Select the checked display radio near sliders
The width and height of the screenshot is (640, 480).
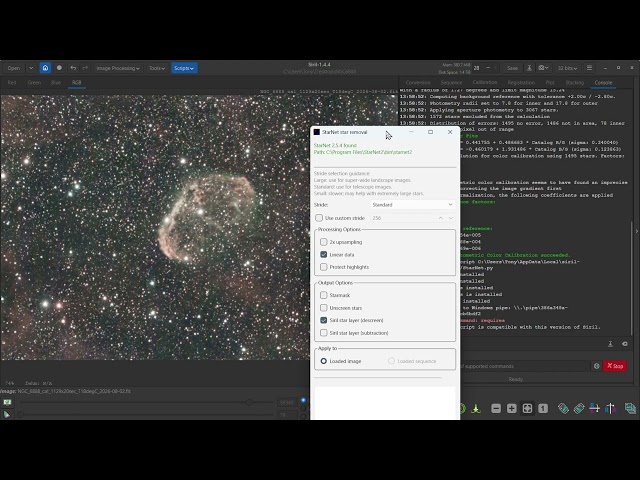click(303, 400)
